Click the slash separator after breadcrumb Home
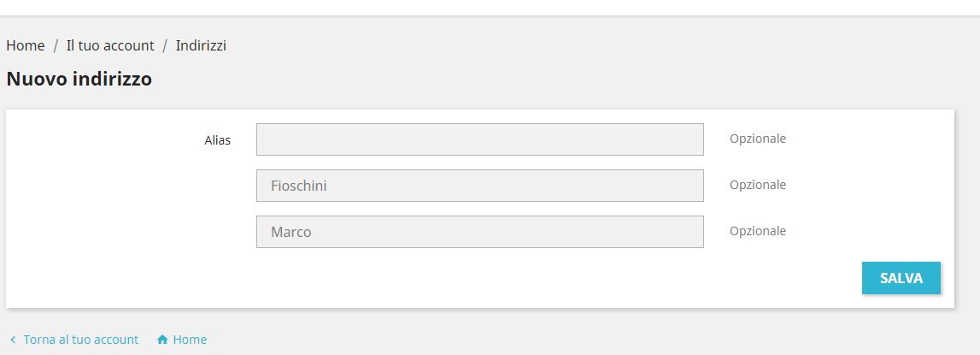The image size is (980, 355). pos(56,45)
